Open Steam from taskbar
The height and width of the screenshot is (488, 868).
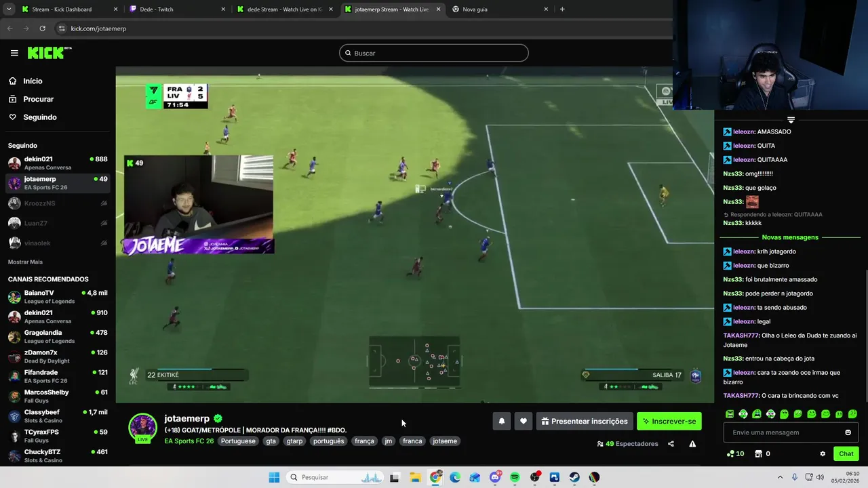(574, 477)
